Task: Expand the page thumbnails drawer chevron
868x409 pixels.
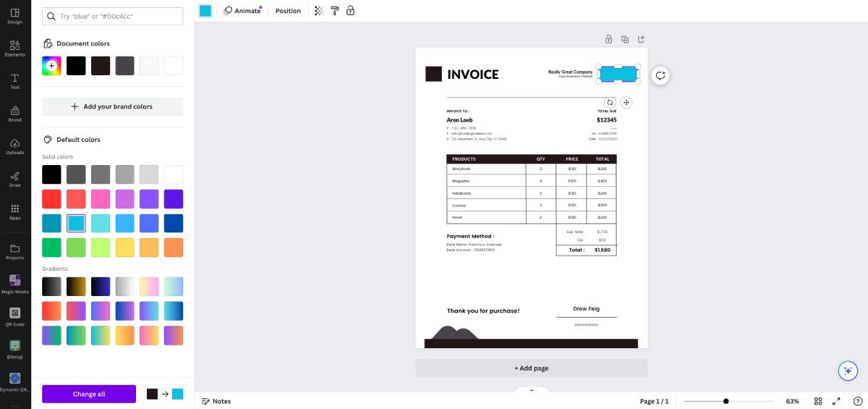Action: 532,390
